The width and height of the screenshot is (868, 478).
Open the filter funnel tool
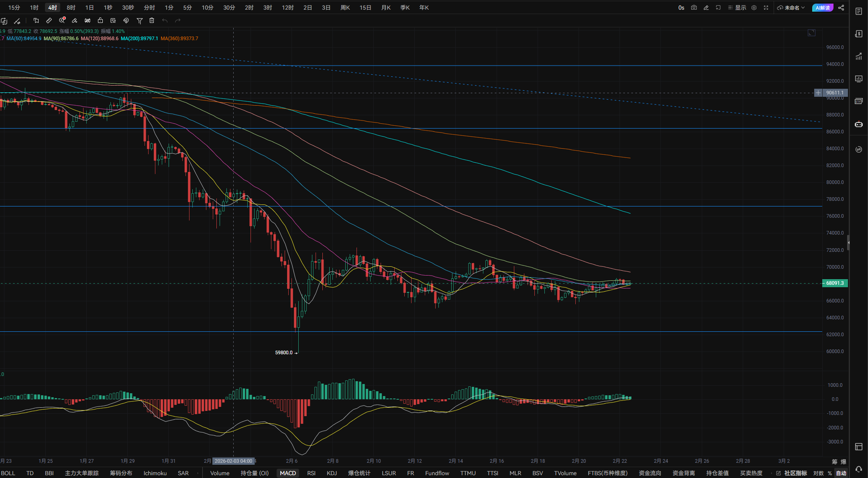139,20
